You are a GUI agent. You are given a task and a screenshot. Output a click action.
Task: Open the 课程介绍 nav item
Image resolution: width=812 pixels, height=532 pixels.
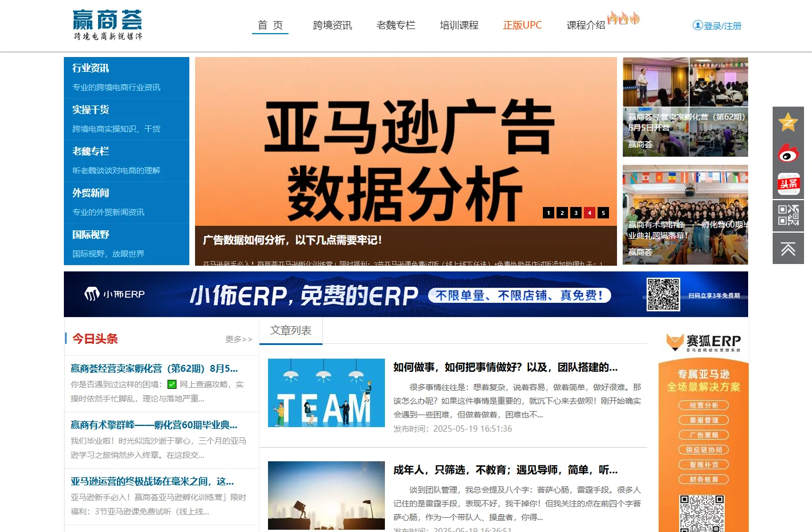(x=586, y=25)
